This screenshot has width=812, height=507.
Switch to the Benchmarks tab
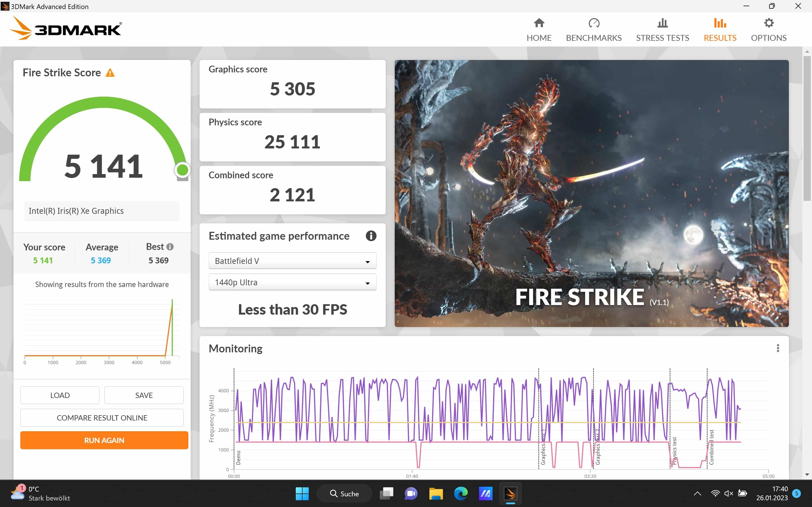pos(593,30)
